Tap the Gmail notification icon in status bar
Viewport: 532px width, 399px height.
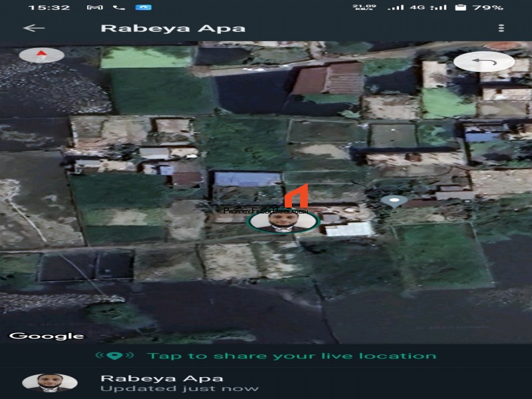coord(95,7)
